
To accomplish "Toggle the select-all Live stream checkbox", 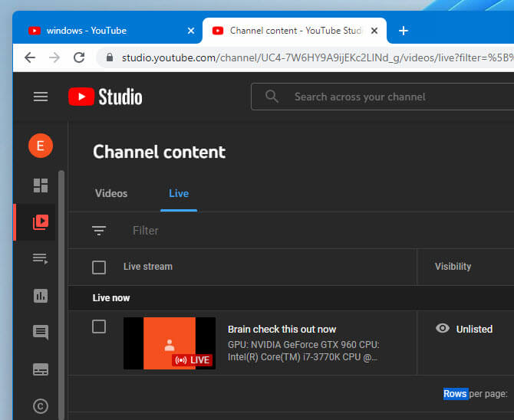I will (99, 267).
